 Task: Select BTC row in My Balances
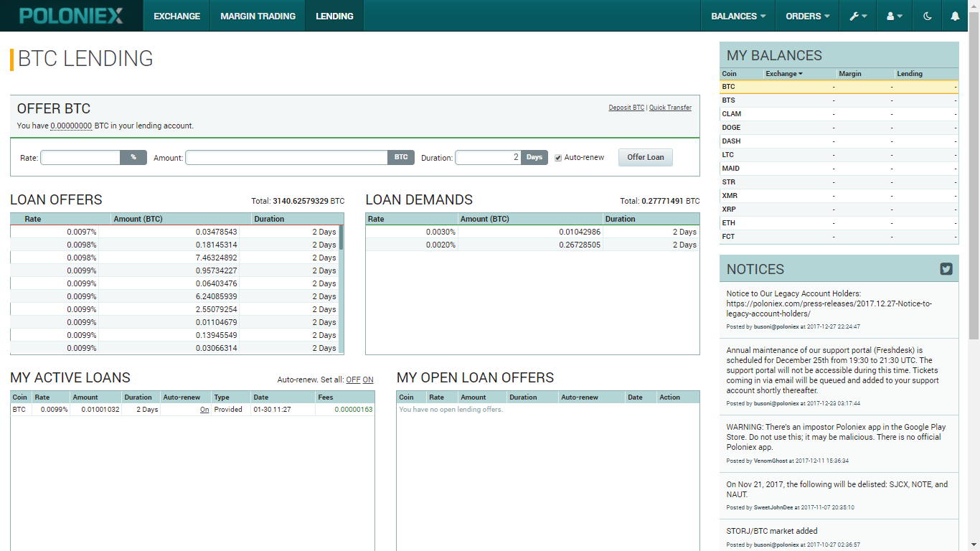coord(839,87)
